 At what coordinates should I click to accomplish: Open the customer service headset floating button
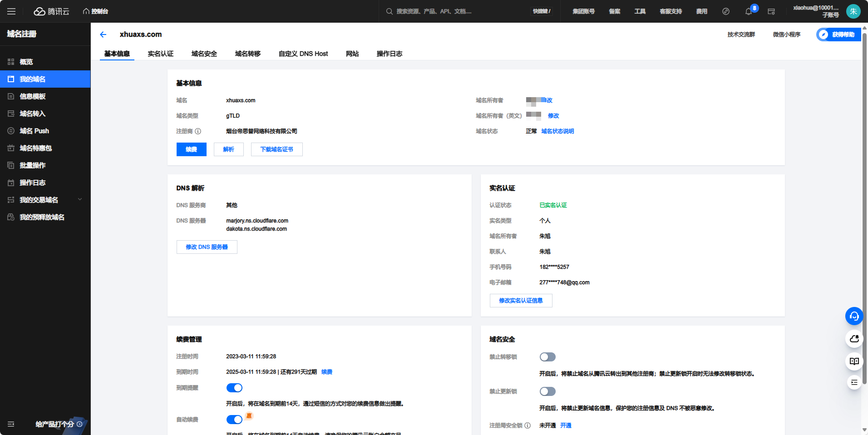(854, 316)
